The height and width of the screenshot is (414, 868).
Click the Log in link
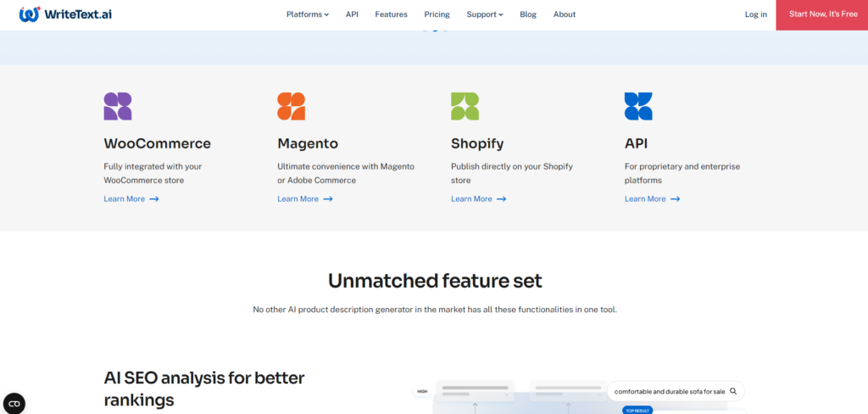point(755,14)
